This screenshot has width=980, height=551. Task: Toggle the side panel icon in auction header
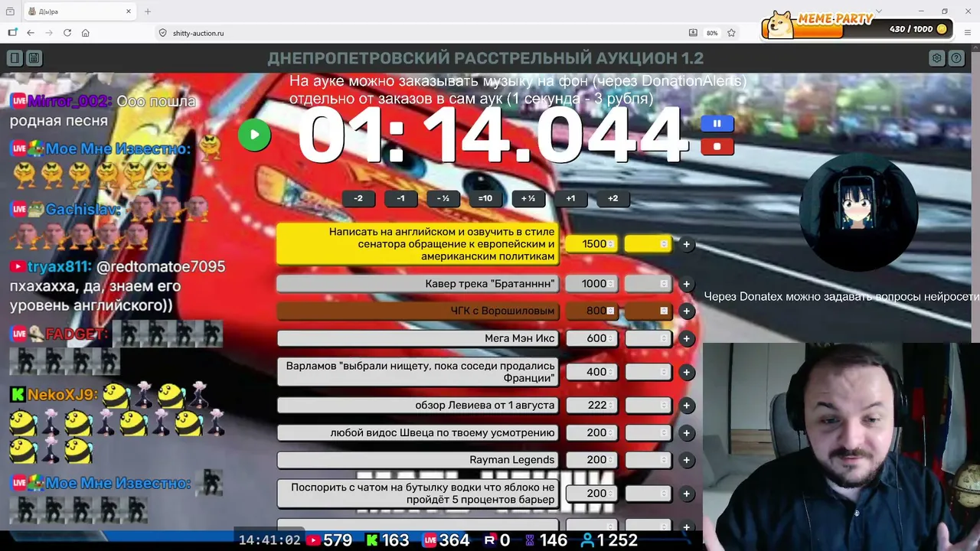15,58
